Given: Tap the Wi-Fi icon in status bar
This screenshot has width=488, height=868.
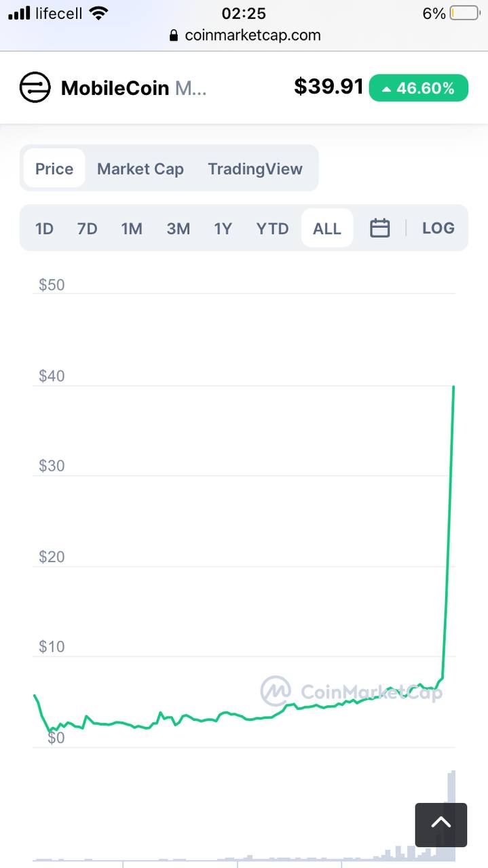Looking at the screenshot, I should click(99, 13).
